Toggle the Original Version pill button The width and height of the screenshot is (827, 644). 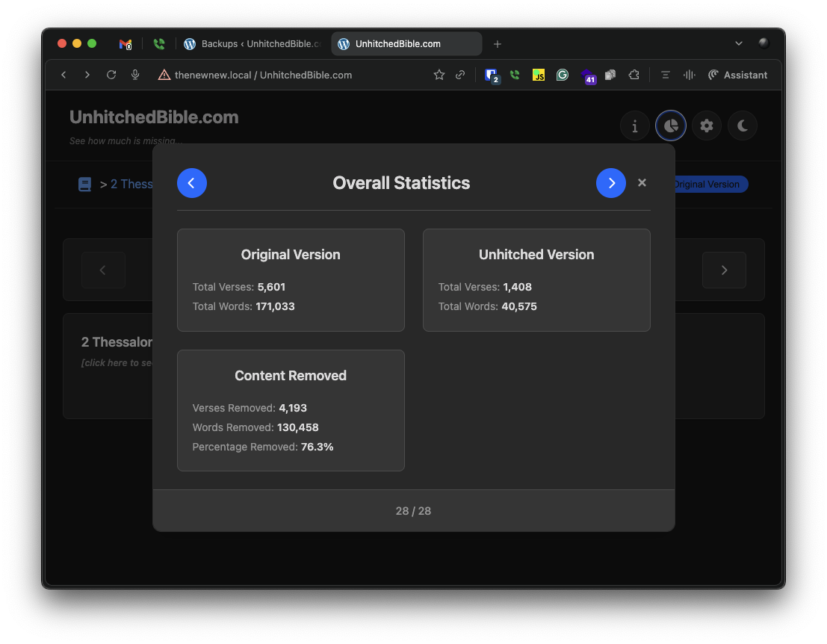pyautogui.click(x=711, y=184)
